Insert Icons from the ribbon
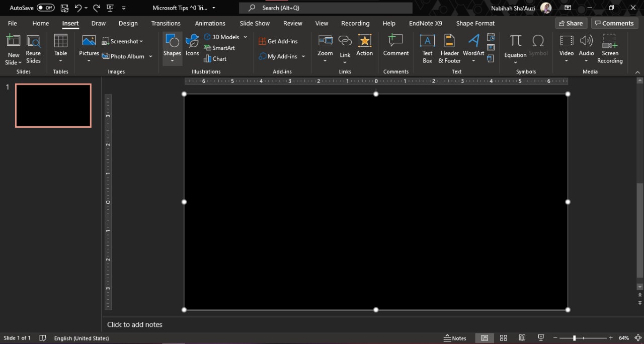The image size is (644, 344). pyautogui.click(x=192, y=45)
